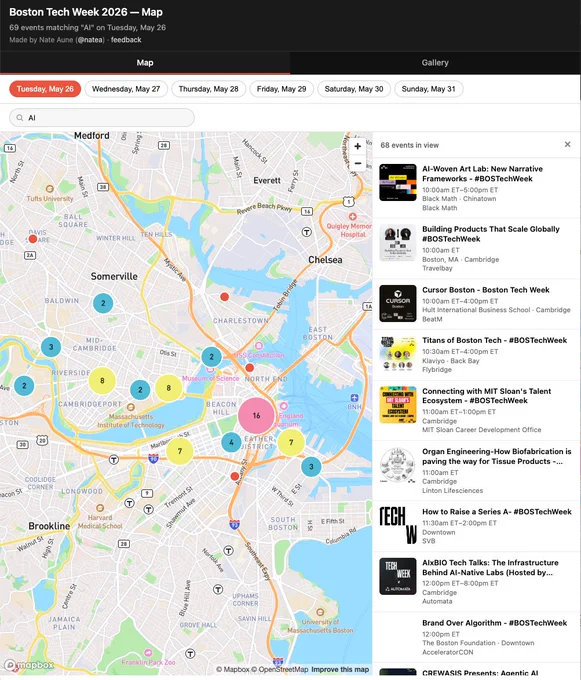This screenshot has width=581, height=680.
Task: Open Connecting with MIT Sloan's Talent title
Action: click(x=486, y=396)
